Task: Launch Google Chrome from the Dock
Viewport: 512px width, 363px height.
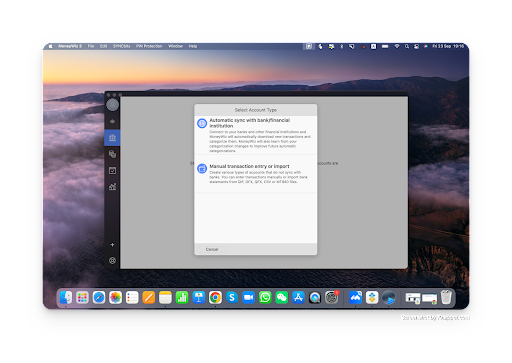Action: [215, 297]
